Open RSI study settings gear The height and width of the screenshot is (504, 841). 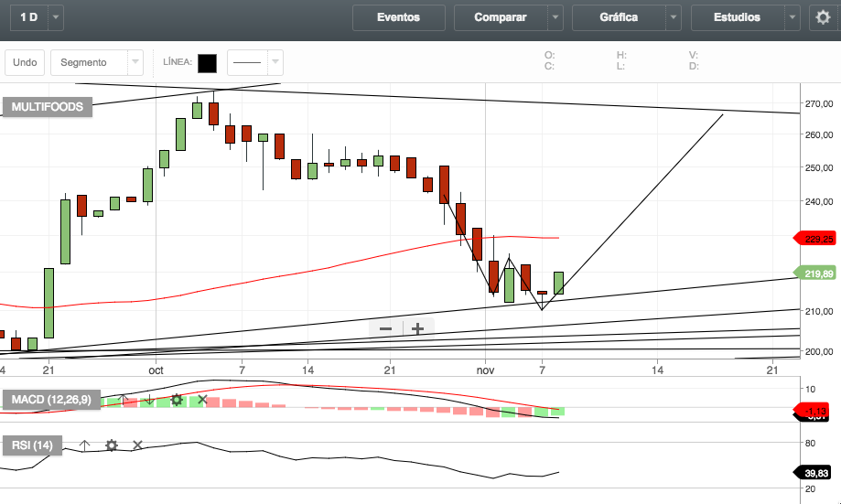[111, 445]
